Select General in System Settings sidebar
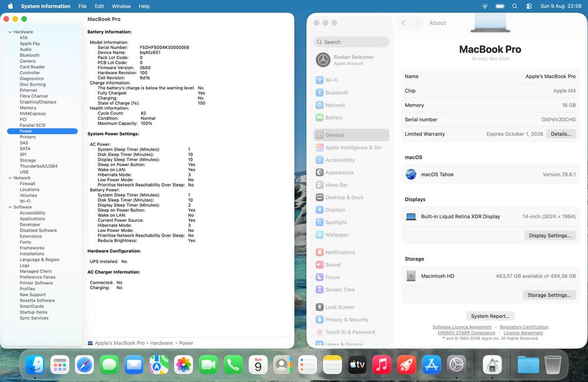Screen dimensions: 588x382 (351, 135)
